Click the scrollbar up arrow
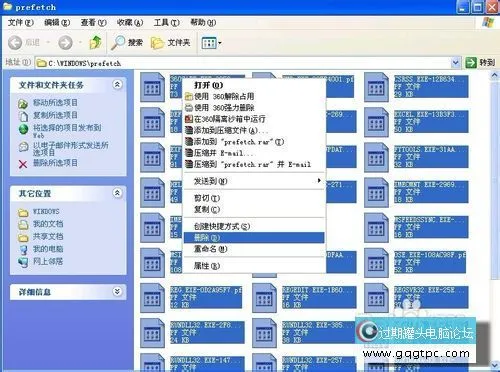The image size is (500, 372). click(495, 76)
